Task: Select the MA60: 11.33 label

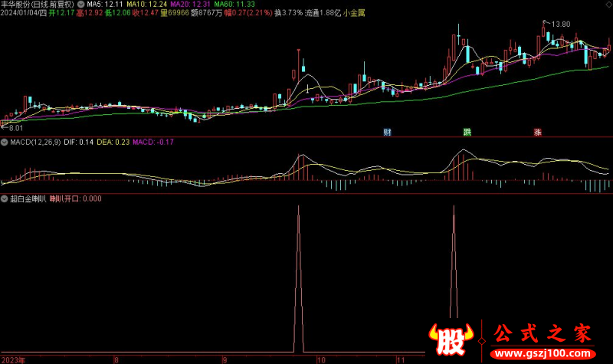Action: pos(234,5)
